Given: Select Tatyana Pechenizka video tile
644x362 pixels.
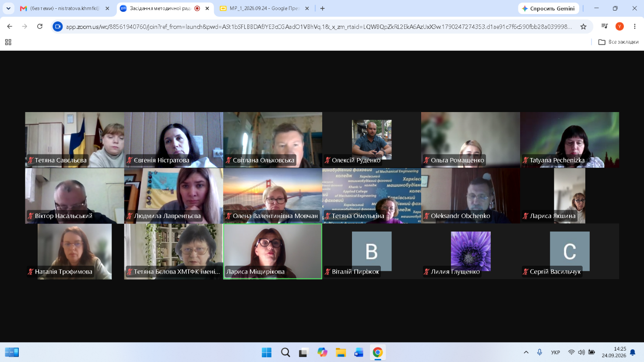Looking at the screenshot, I should coord(570,140).
